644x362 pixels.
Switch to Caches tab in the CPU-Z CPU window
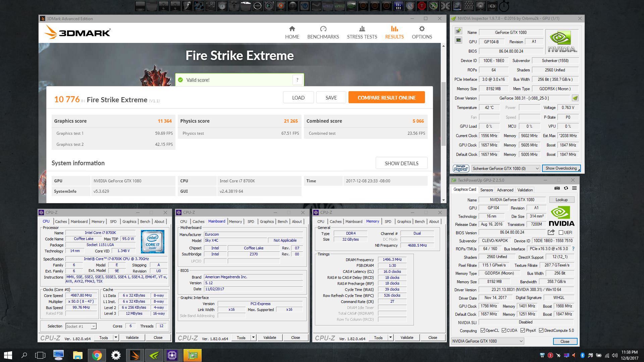(x=61, y=222)
